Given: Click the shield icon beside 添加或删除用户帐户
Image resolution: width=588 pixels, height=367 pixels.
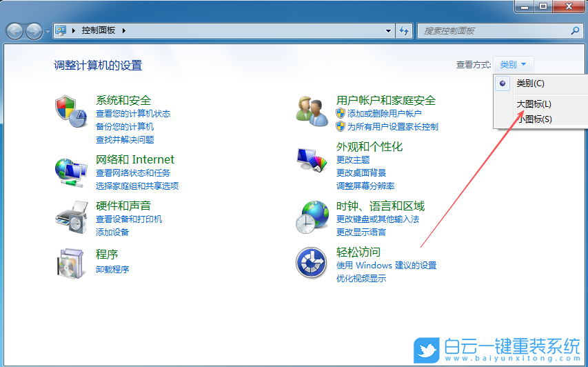Looking at the screenshot, I should click(x=340, y=113).
